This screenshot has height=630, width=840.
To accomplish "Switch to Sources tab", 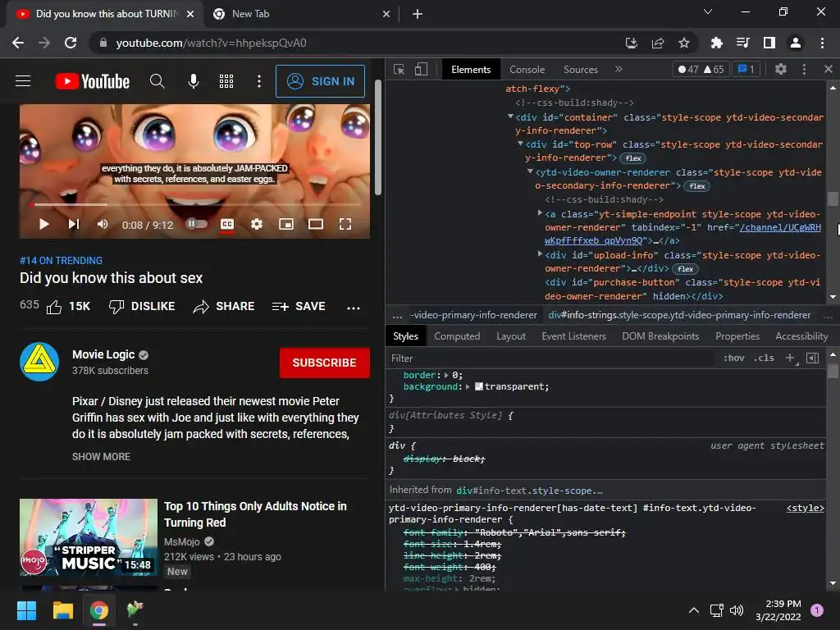I will click(x=580, y=70).
